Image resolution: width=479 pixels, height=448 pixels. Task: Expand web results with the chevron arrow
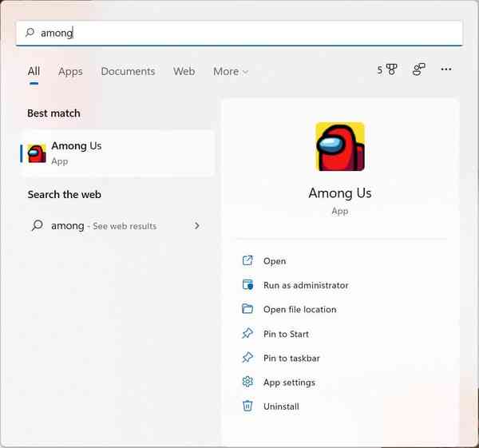click(x=196, y=225)
